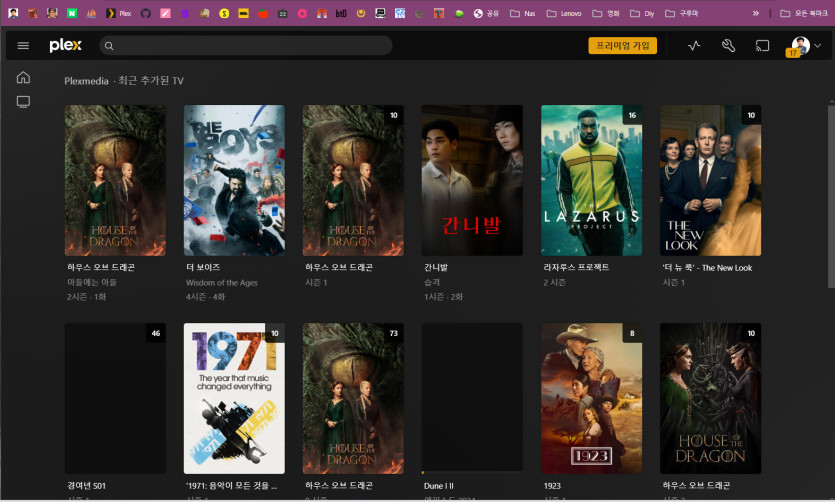Click the 경여년 S01 title

tap(86, 485)
